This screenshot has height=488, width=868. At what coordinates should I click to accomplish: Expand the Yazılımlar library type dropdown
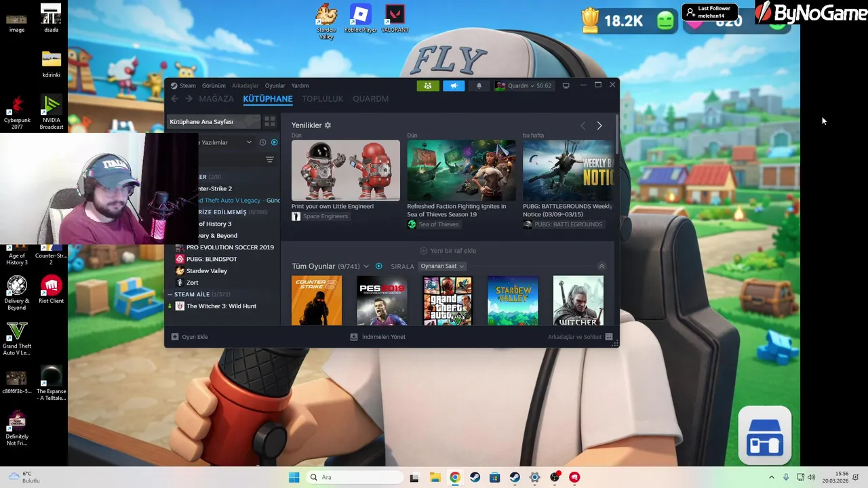pyautogui.click(x=249, y=142)
